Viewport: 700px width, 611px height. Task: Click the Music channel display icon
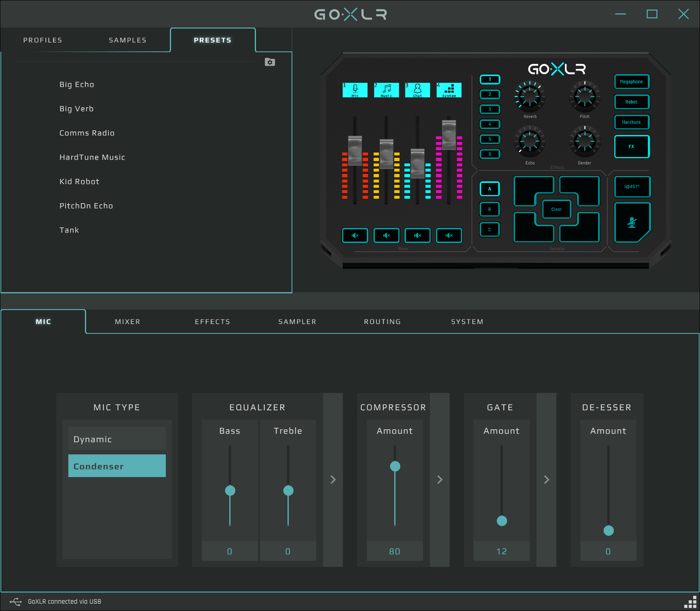pos(386,90)
